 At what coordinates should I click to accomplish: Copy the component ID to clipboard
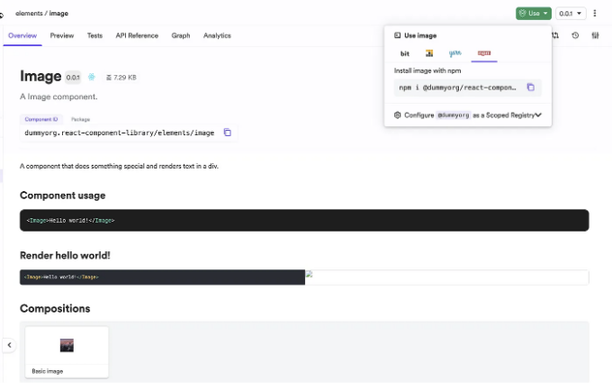[x=227, y=132]
